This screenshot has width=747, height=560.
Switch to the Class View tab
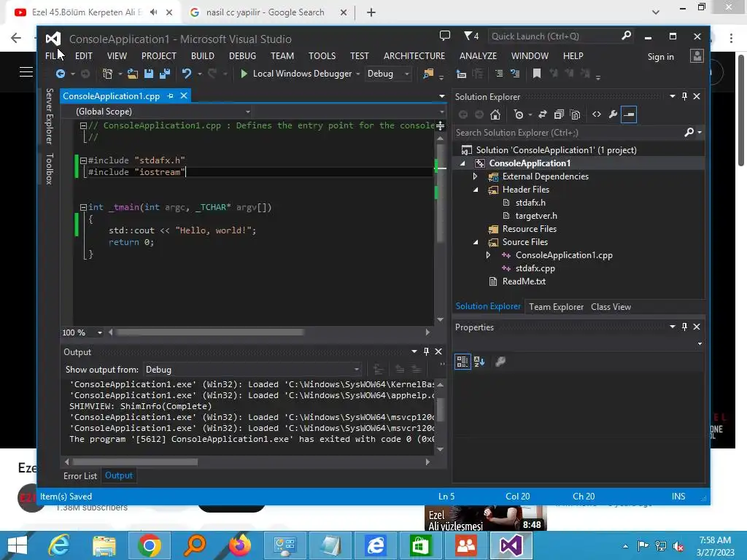click(611, 307)
